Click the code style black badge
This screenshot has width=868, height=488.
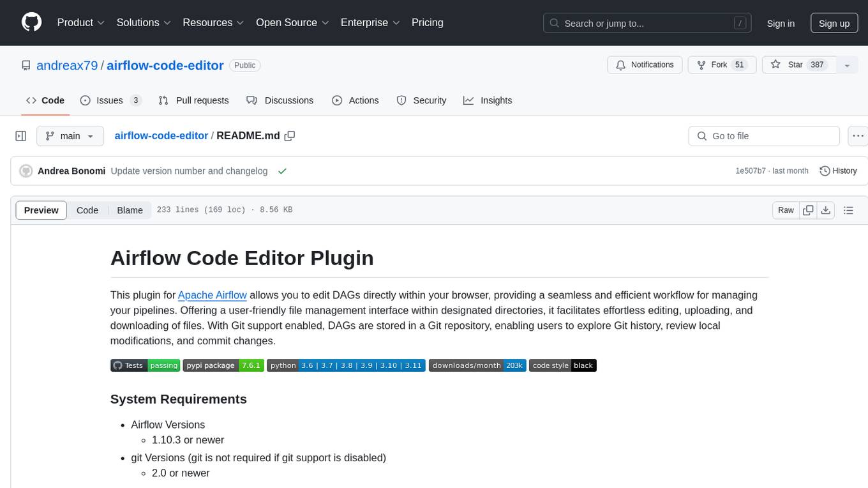[x=563, y=365]
